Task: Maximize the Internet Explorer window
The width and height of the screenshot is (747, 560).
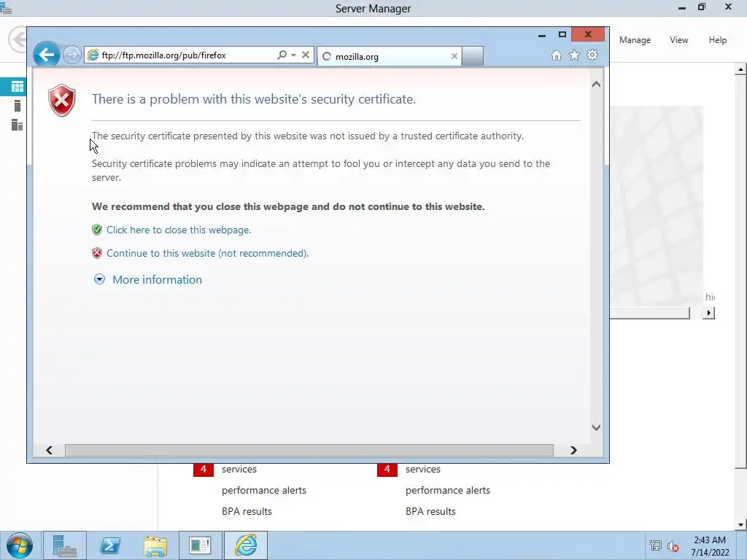Action: point(562,35)
